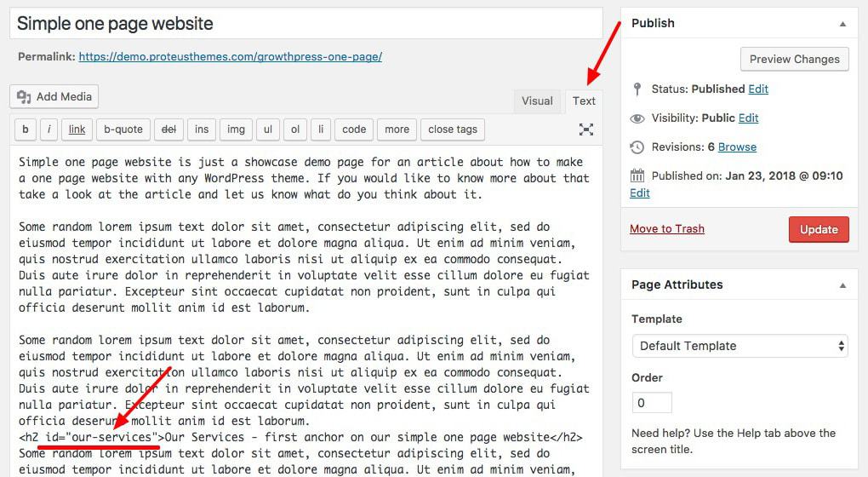
Task: Click the visibility eye icon
Action: [637, 118]
